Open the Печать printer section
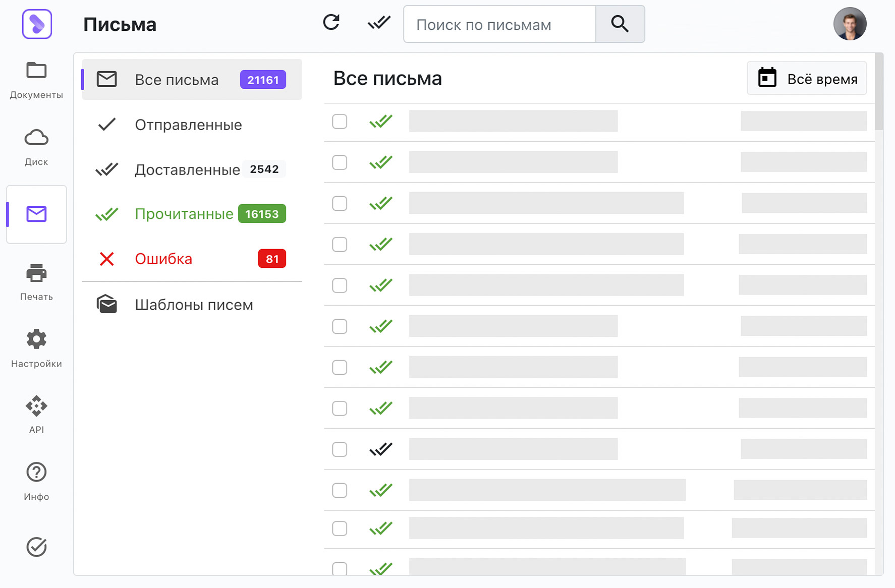 pos(36,282)
